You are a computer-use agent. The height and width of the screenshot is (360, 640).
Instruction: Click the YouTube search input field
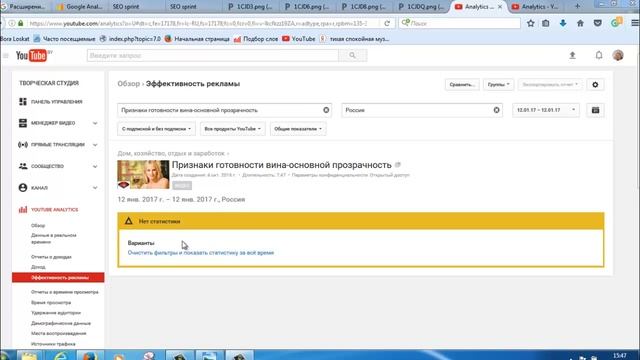coord(213,56)
